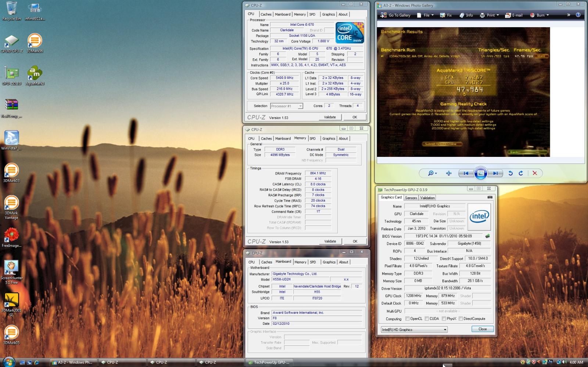Click the DRAM Frequency 864.1 MHz field
The image size is (588, 367).
pyautogui.click(x=318, y=173)
